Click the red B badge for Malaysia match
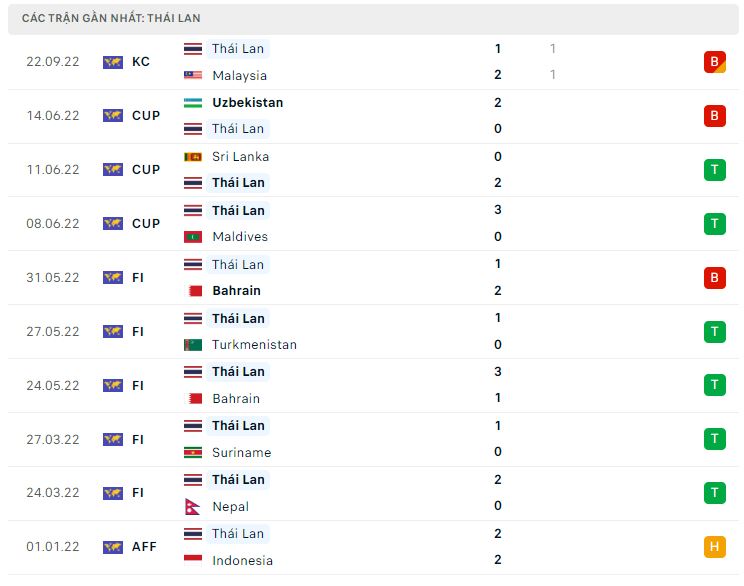Viewport: 744px width, 586px height. coord(714,62)
